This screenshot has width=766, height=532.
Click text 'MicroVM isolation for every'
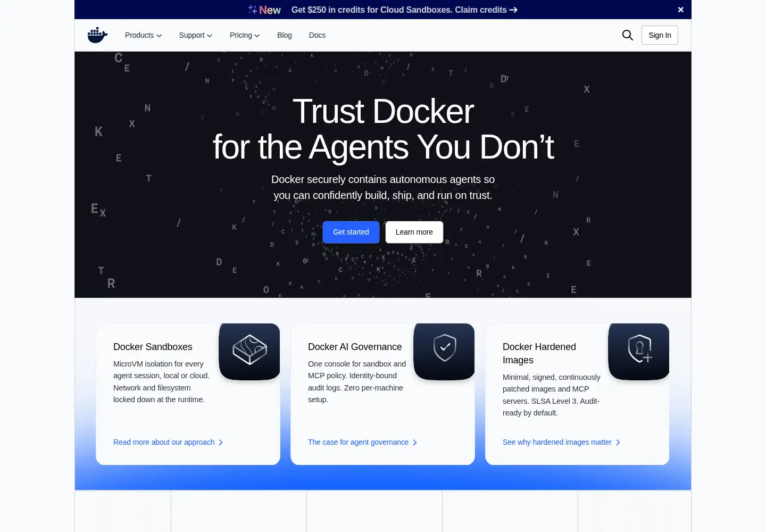(x=159, y=364)
